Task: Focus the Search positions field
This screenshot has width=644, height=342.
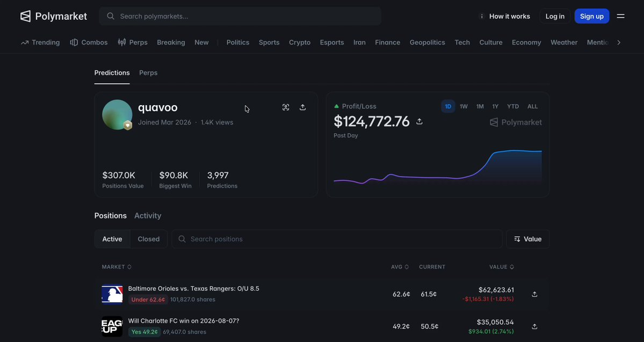Action: coord(337,239)
